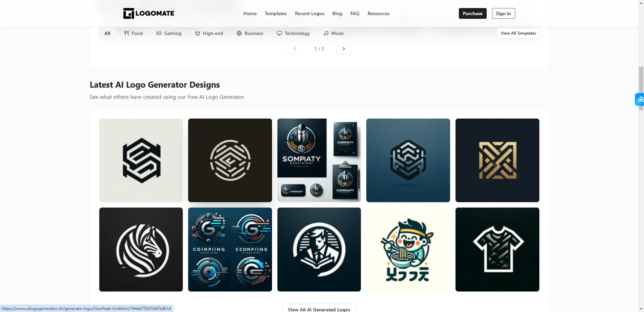The width and height of the screenshot is (644, 312).
Task: Select the Gaming category filter
Action: pyautogui.click(x=169, y=33)
